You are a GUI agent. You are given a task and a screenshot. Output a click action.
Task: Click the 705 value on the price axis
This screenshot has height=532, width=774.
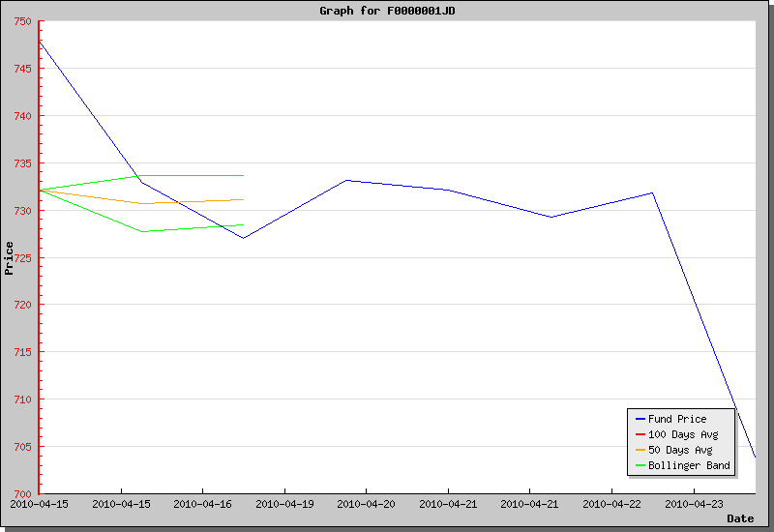[22, 447]
